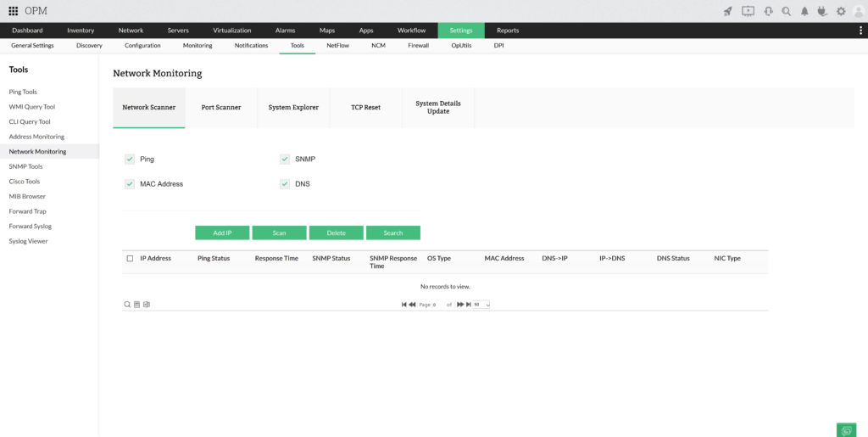
Task: Click the next page arrow in pagination
Action: pyautogui.click(x=460, y=304)
